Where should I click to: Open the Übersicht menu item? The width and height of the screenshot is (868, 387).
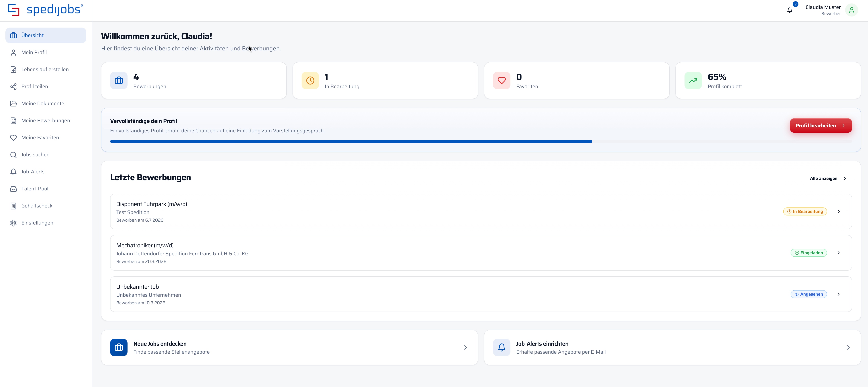tap(46, 35)
